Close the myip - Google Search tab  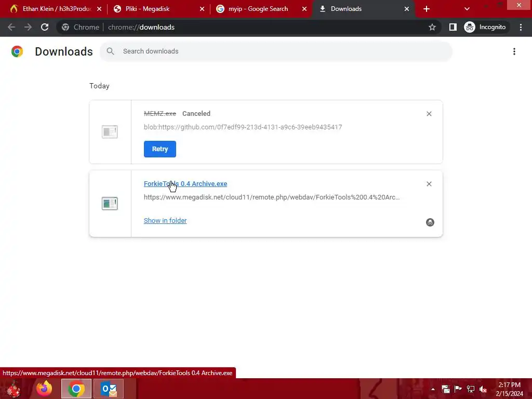[x=304, y=9]
